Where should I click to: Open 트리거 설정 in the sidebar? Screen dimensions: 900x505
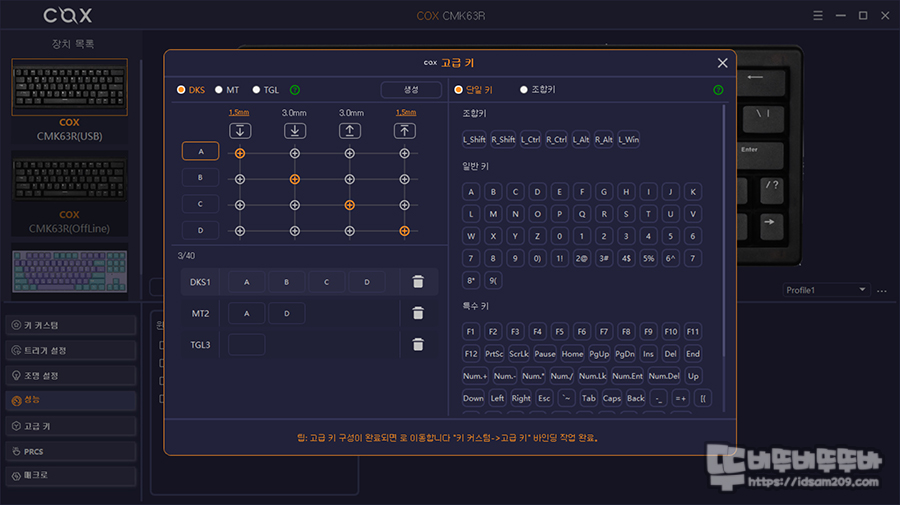coord(71,351)
